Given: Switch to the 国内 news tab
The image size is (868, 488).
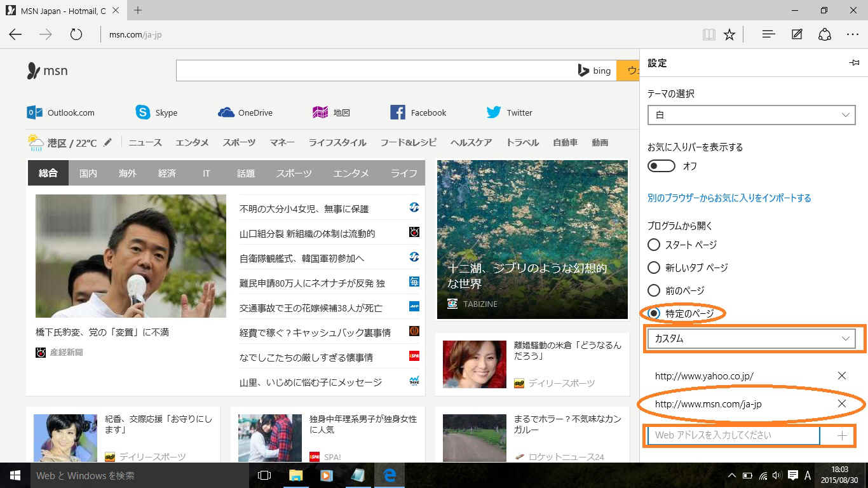Looking at the screenshot, I should click(88, 173).
